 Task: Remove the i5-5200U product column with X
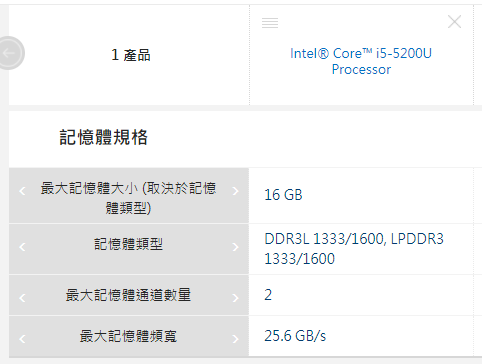pyautogui.click(x=454, y=22)
